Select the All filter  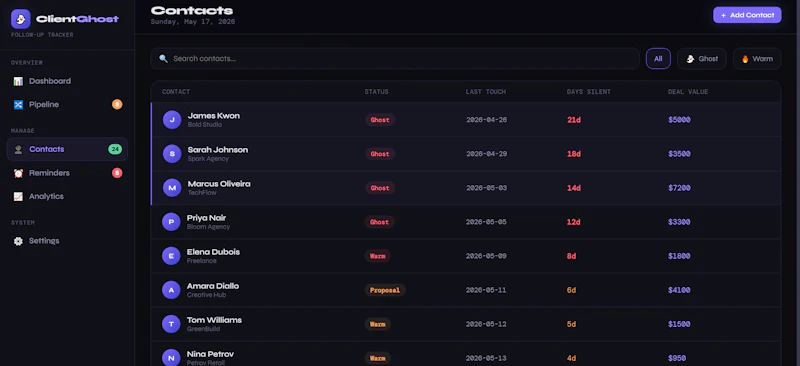tap(658, 59)
